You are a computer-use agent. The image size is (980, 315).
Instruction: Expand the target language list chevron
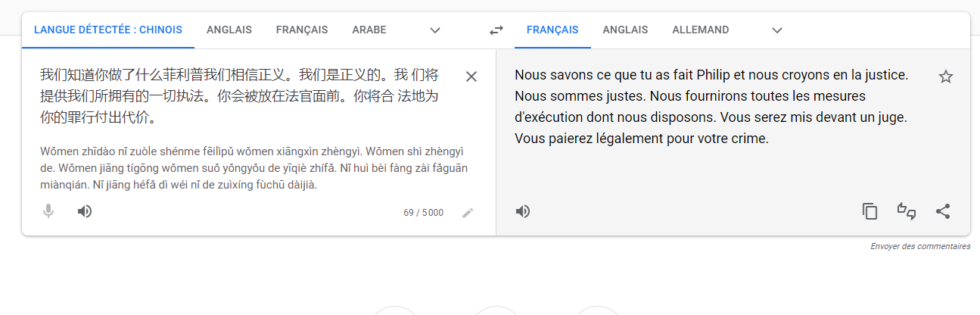(777, 30)
